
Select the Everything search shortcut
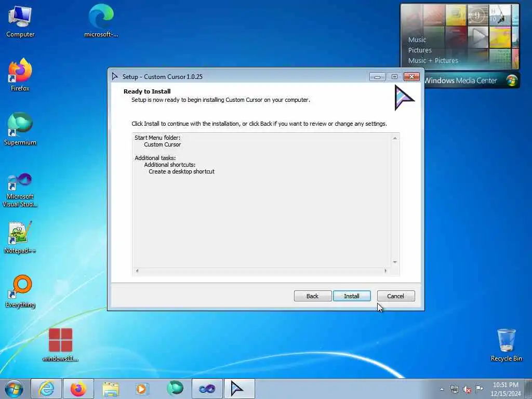tap(20, 291)
